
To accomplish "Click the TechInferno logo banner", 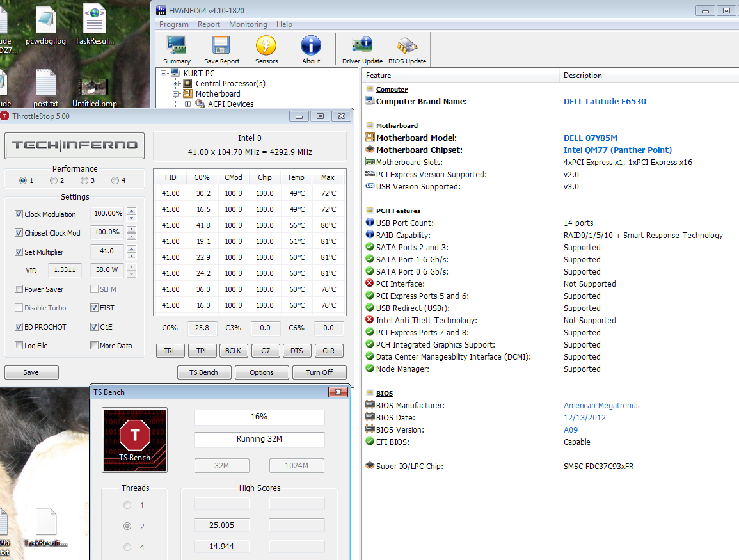I will pos(74,146).
